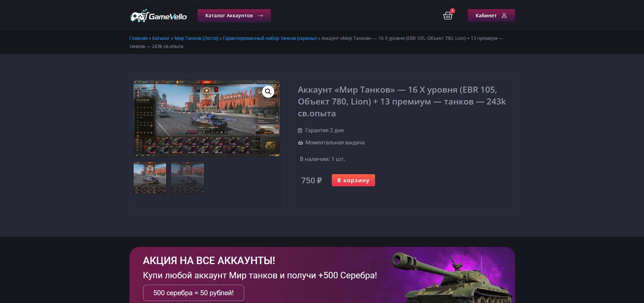Open Мир Танков [Леста] breadcrumb link
This screenshot has height=303, width=644.
pos(196,38)
